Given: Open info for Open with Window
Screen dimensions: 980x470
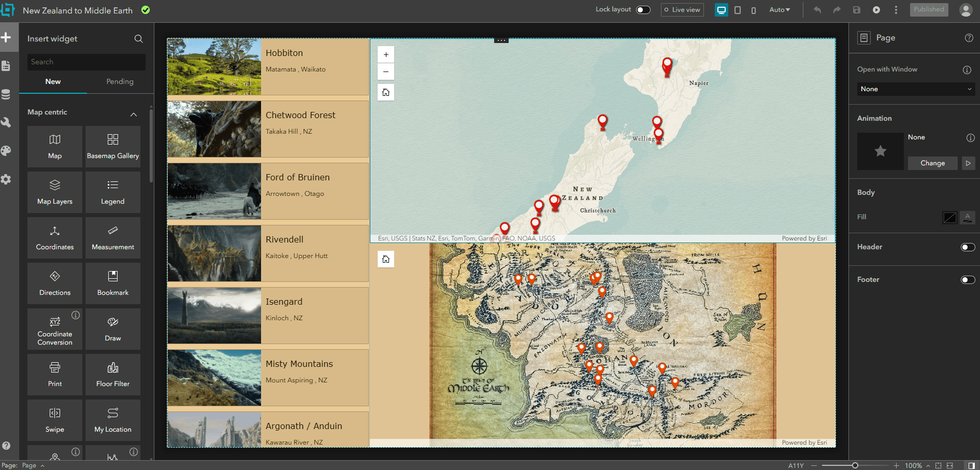Looking at the screenshot, I should click(967, 70).
